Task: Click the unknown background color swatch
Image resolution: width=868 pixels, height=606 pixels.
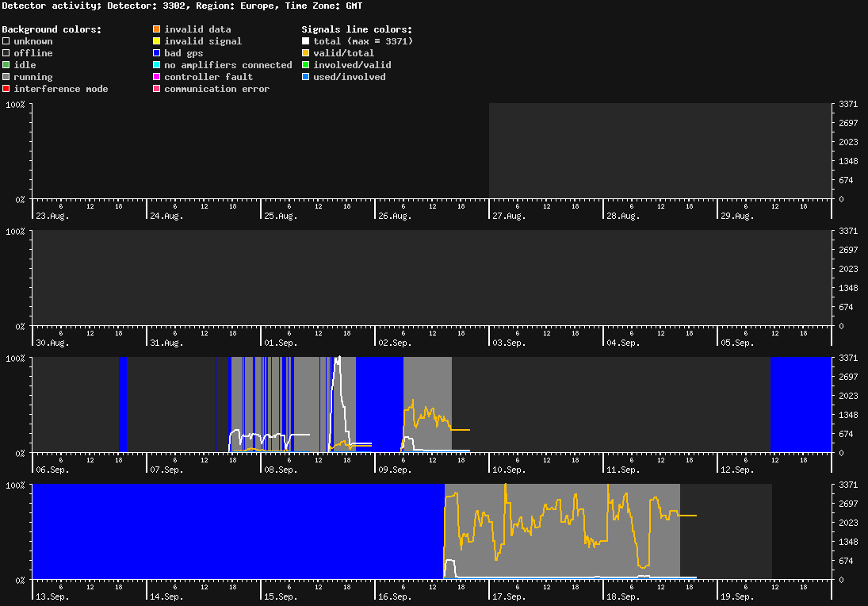Action: click(6, 41)
